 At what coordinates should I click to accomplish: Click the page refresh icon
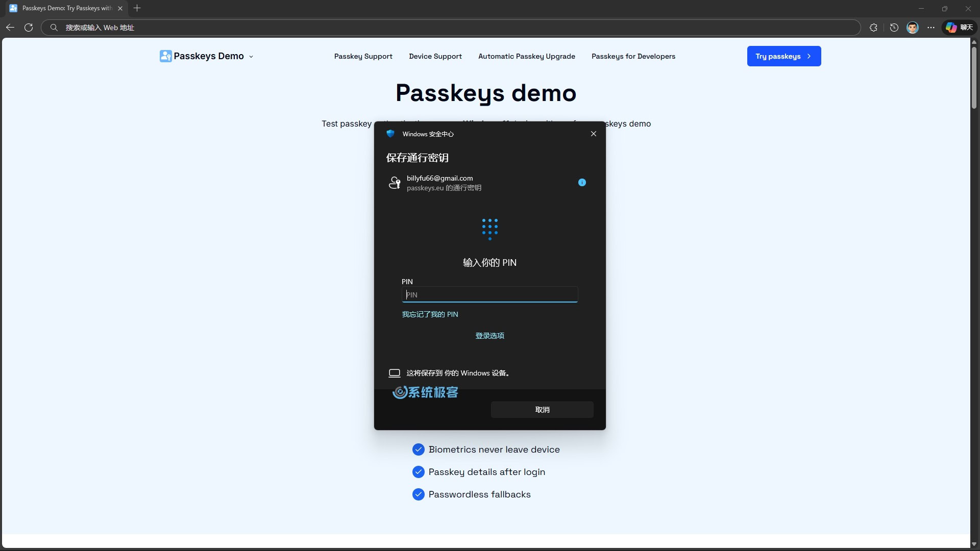click(29, 28)
